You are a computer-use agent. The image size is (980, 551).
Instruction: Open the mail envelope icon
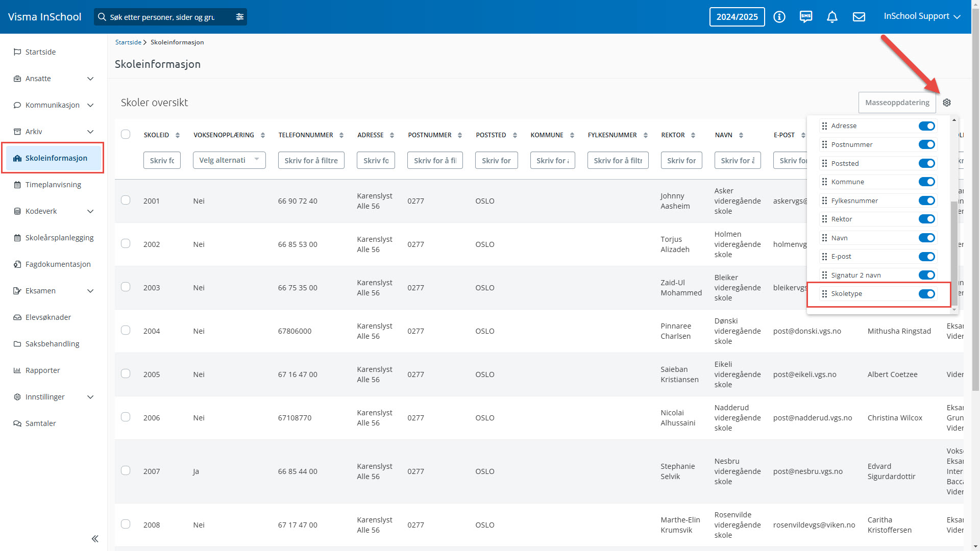click(859, 17)
